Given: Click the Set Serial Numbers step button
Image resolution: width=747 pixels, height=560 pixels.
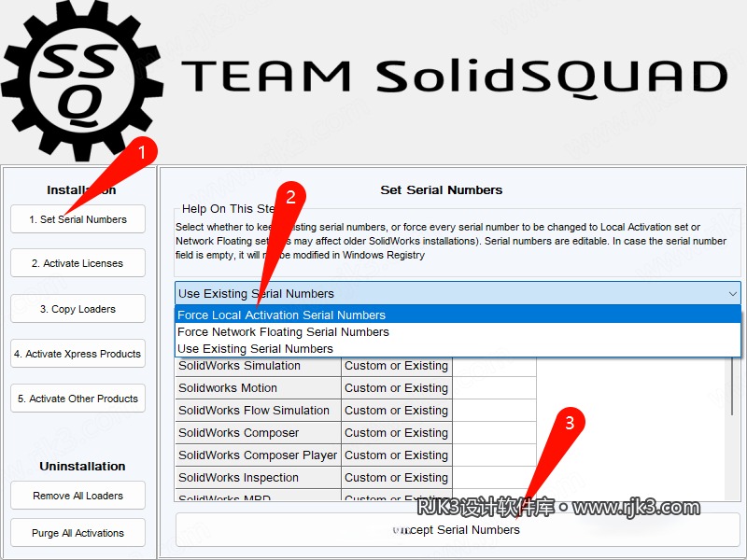Looking at the screenshot, I should (78, 219).
